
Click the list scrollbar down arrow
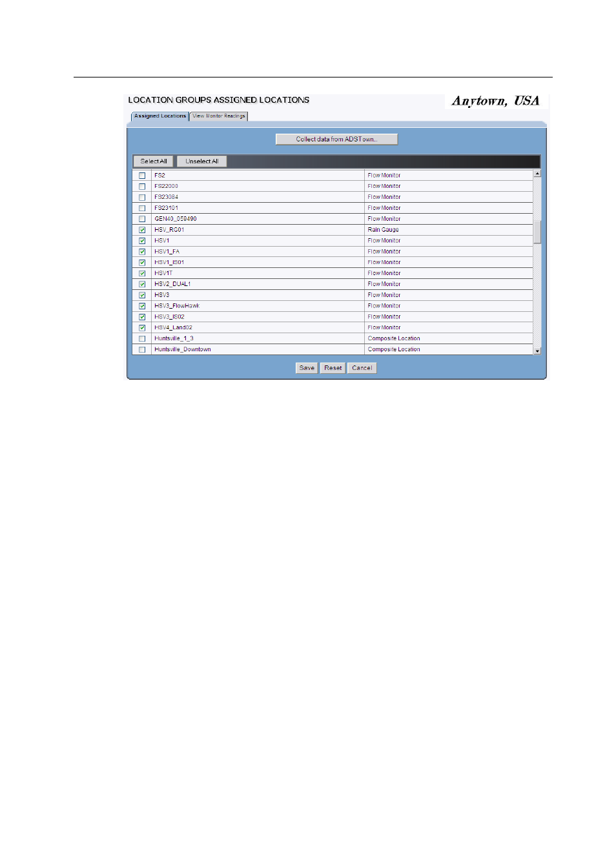[x=537, y=351]
